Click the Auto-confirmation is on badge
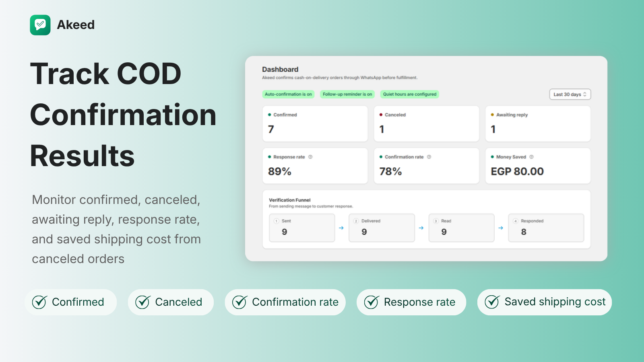Viewport: 644px width, 362px height. 288,94
